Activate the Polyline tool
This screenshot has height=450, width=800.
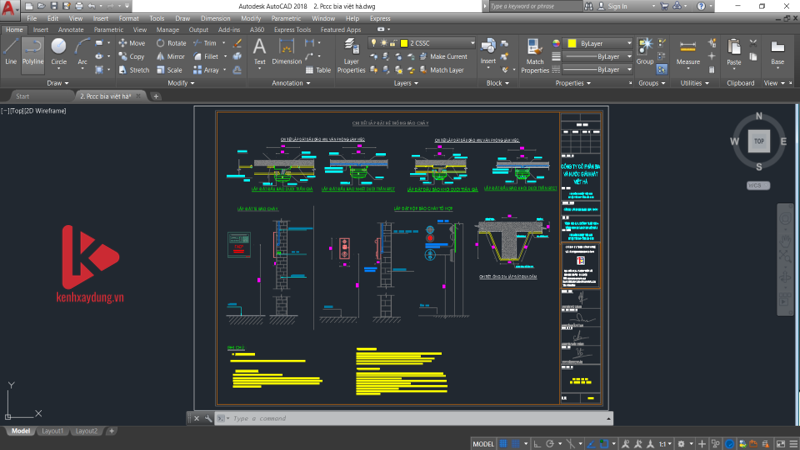pyautogui.click(x=34, y=52)
